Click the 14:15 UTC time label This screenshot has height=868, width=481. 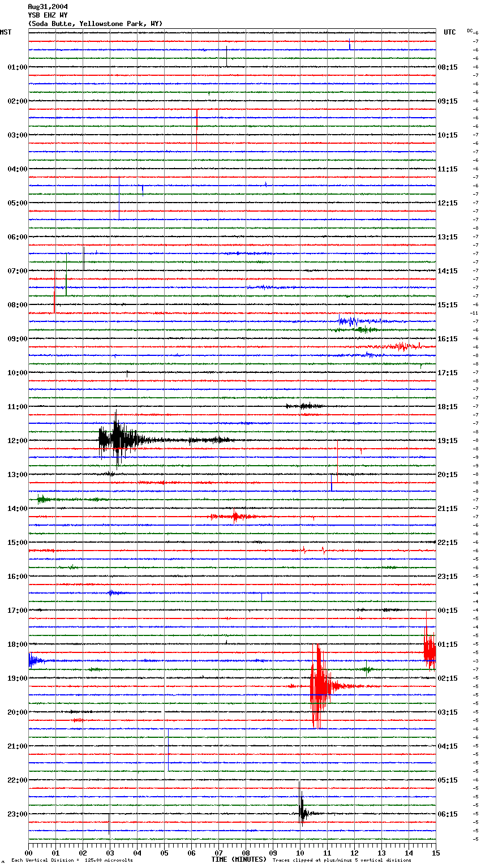448,271
